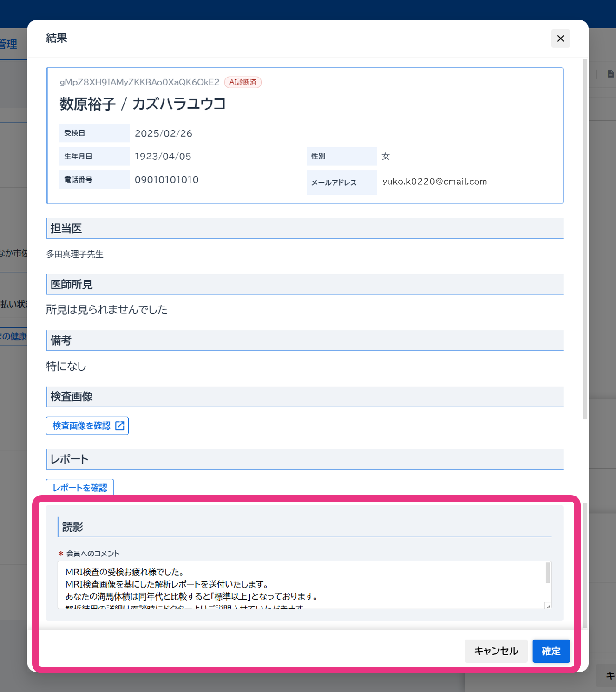
Task: Click the comment text area's scrollbar
Action: tap(548, 573)
